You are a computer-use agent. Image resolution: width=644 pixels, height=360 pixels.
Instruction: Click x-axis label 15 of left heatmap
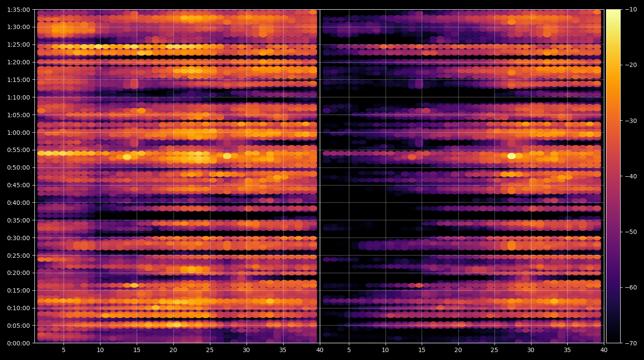click(x=137, y=350)
